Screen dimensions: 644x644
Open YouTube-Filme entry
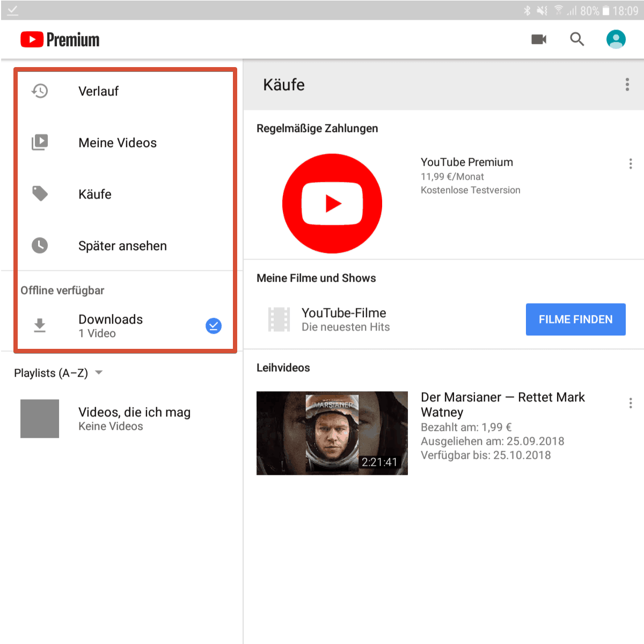pyautogui.click(x=343, y=313)
